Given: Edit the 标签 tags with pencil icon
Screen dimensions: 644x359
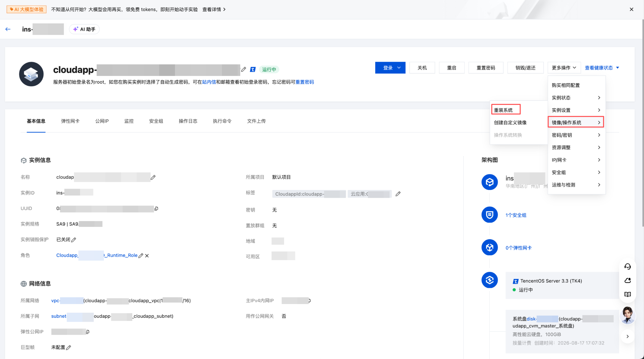Looking at the screenshot, I should coord(398,194).
